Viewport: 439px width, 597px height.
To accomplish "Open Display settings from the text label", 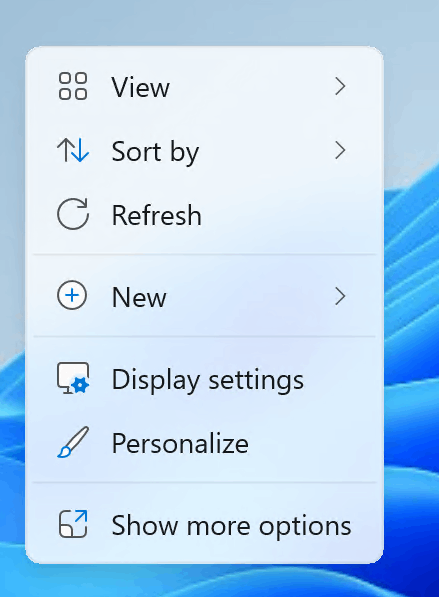I will 208,380.
